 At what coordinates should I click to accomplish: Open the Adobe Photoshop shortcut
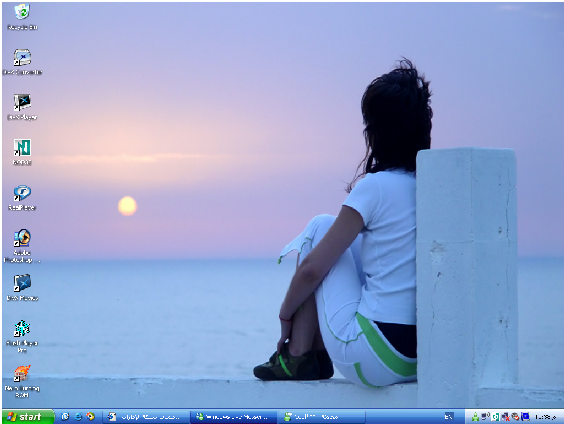pyautogui.click(x=22, y=246)
